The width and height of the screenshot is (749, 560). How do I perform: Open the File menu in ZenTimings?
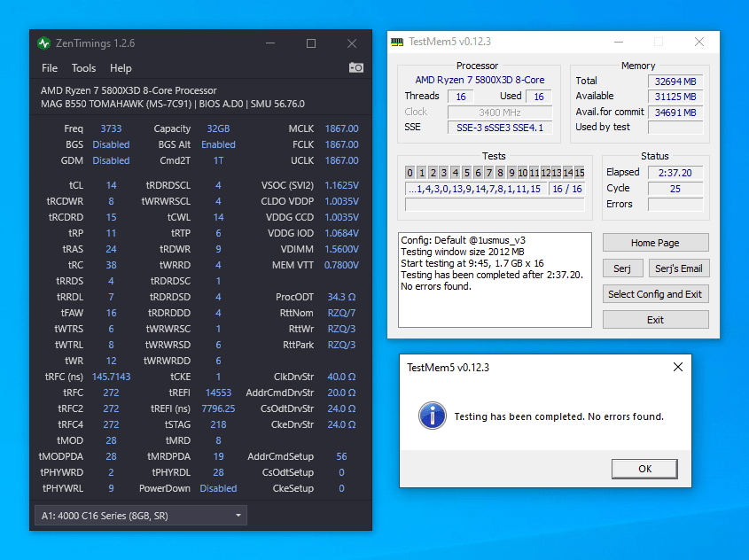coord(50,68)
